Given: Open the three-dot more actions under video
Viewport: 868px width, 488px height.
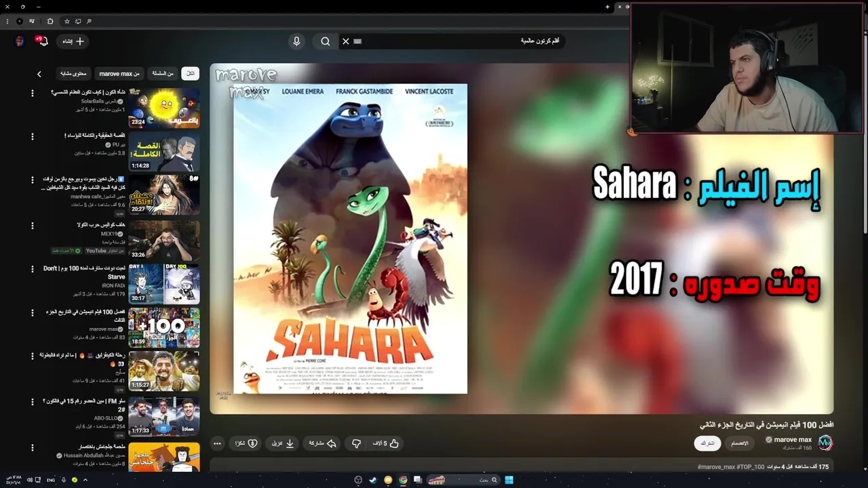Looking at the screenshot, I should (217, 443).
